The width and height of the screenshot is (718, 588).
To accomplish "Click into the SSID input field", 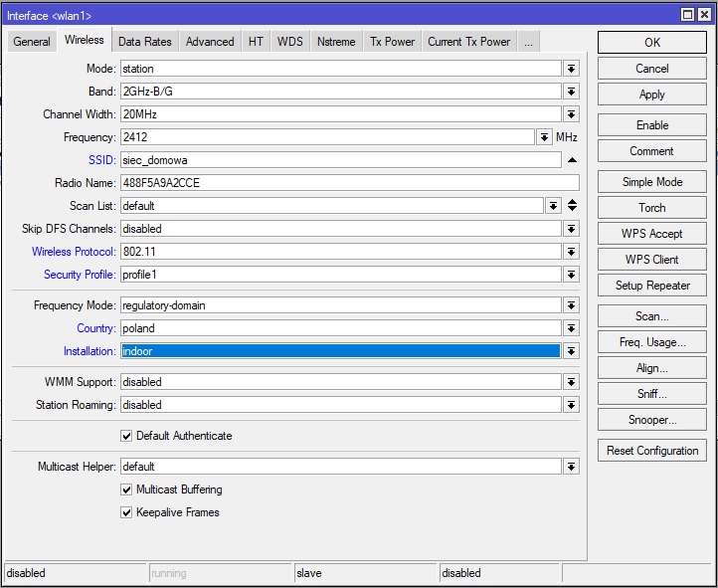I will tap(341, 160).
